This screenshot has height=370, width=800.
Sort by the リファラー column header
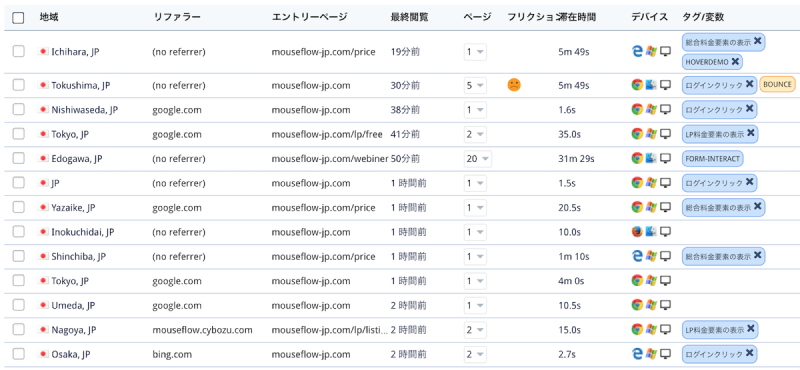click(x=177, y=17)
